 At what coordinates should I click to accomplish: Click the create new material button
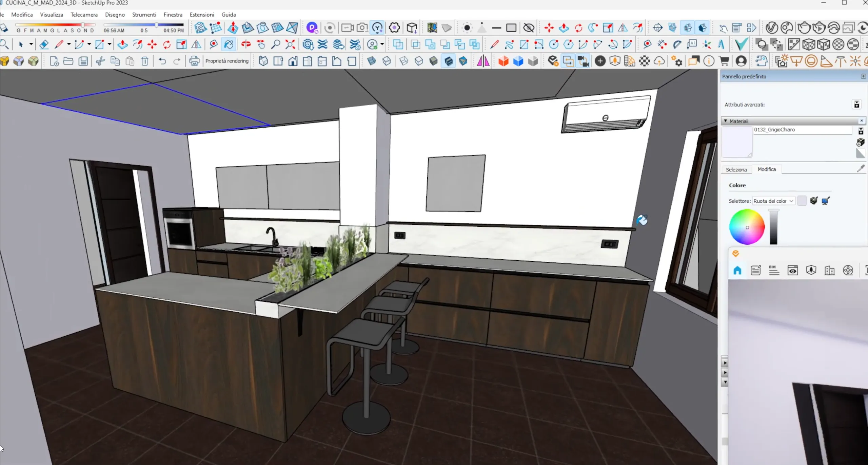coord(861,142)
